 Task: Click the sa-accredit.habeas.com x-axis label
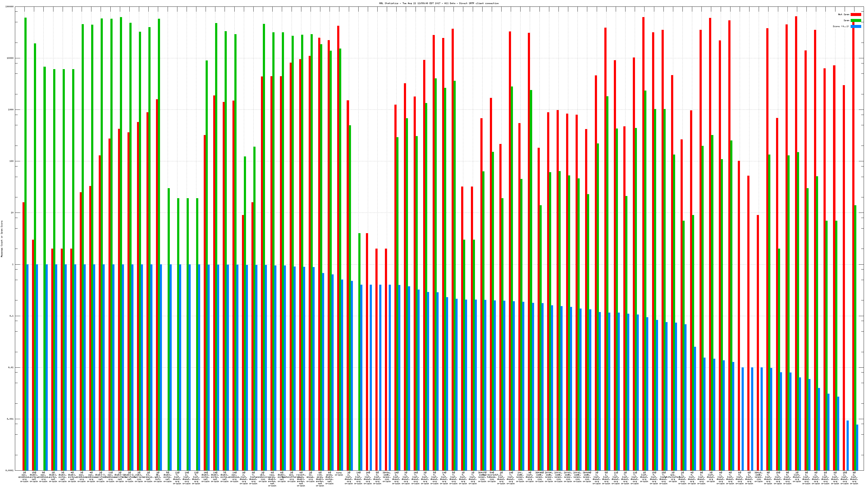[x=492, y=477]
